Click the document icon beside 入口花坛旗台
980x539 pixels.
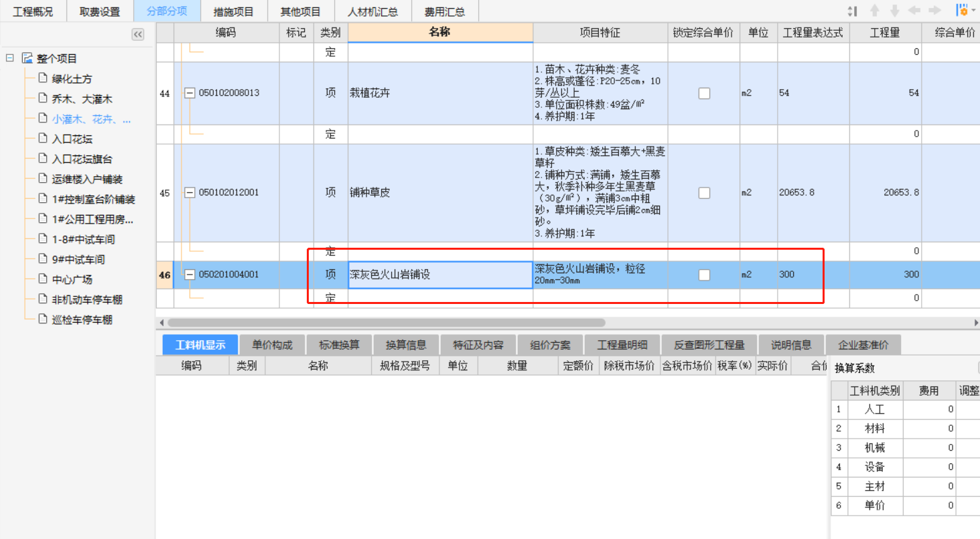pos(44,159)
